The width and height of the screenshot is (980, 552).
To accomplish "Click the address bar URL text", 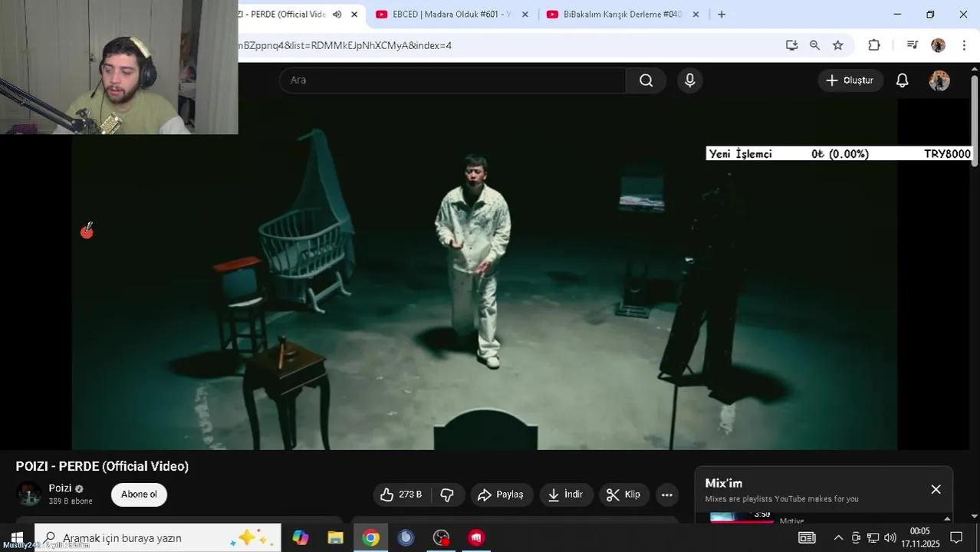I will point(345,45).
